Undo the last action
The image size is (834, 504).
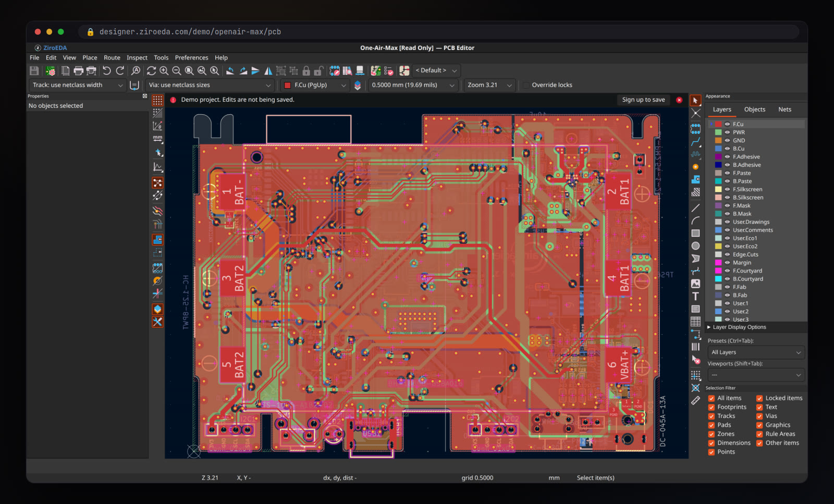click(107, 70)
